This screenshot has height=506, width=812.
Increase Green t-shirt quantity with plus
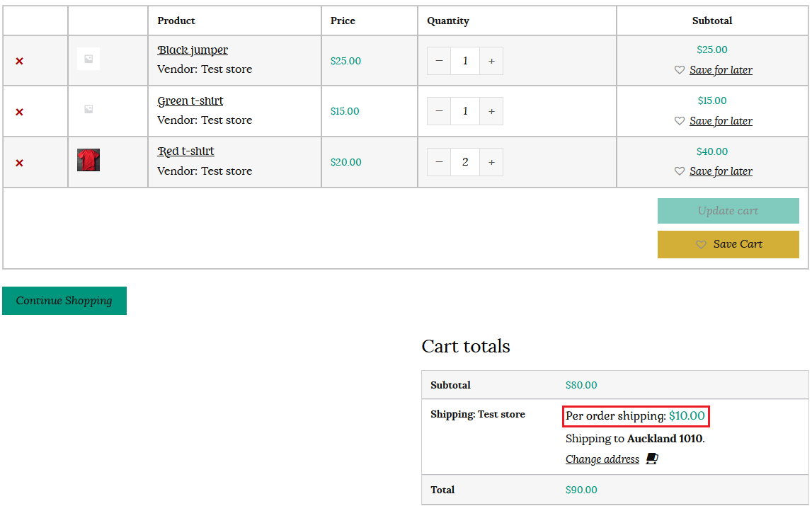[x=491, y=111]
